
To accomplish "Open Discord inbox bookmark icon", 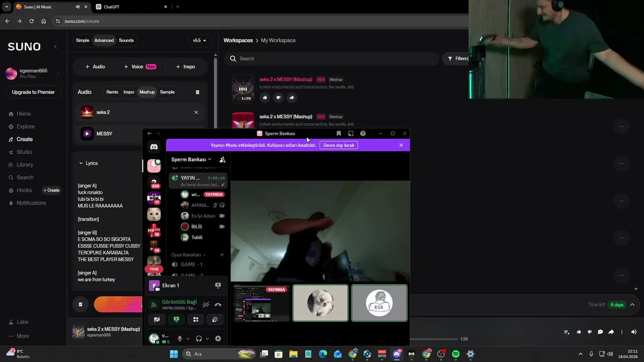I will click(x=339, y=134).
